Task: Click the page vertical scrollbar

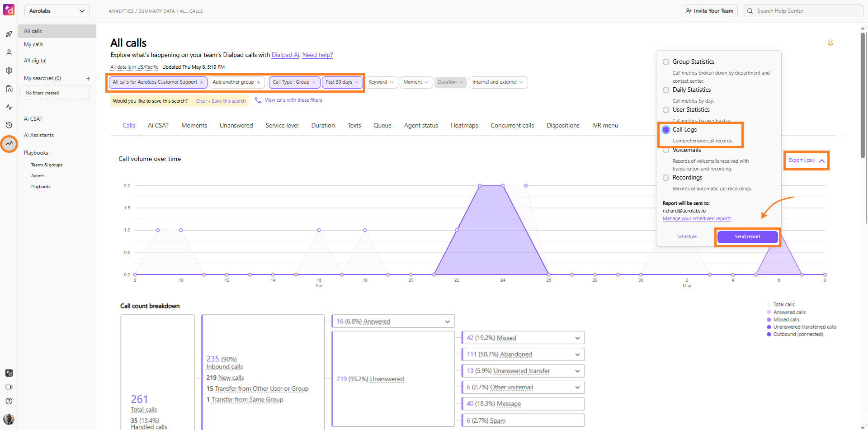Action: coord(863,95)
